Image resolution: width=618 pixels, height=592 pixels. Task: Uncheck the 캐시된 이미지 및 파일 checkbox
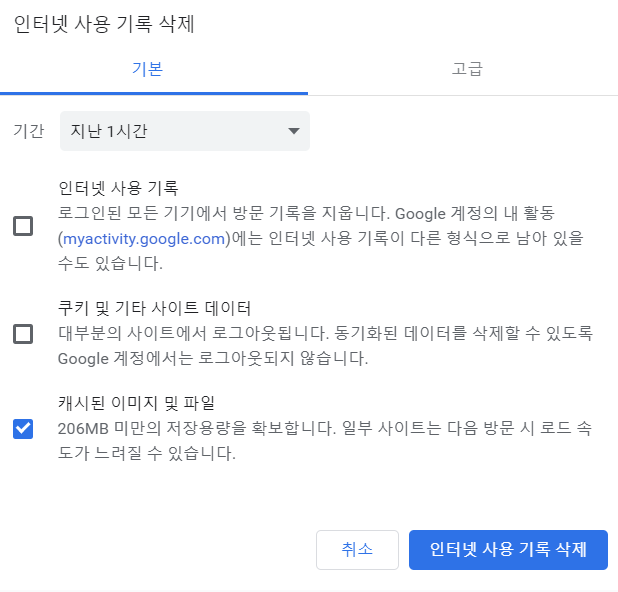23,429
